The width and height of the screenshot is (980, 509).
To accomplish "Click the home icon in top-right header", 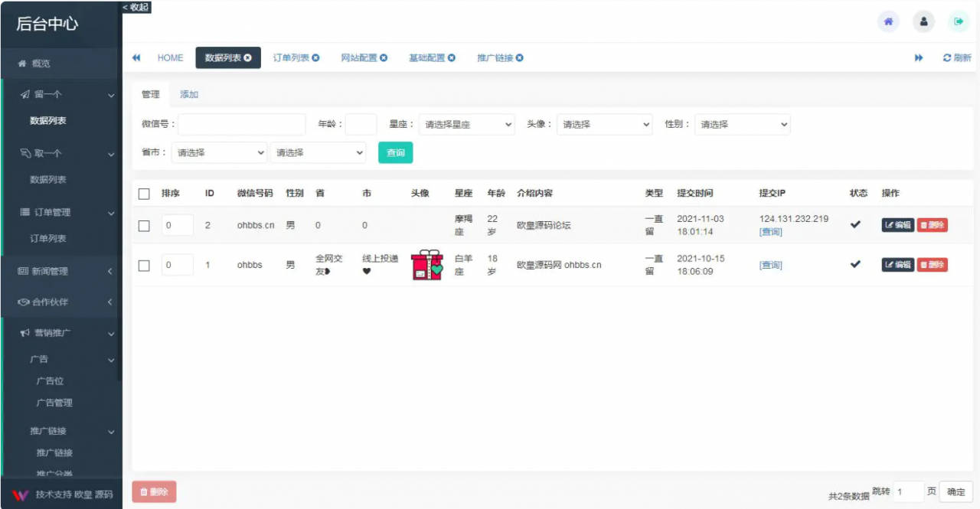I will 888,21.
